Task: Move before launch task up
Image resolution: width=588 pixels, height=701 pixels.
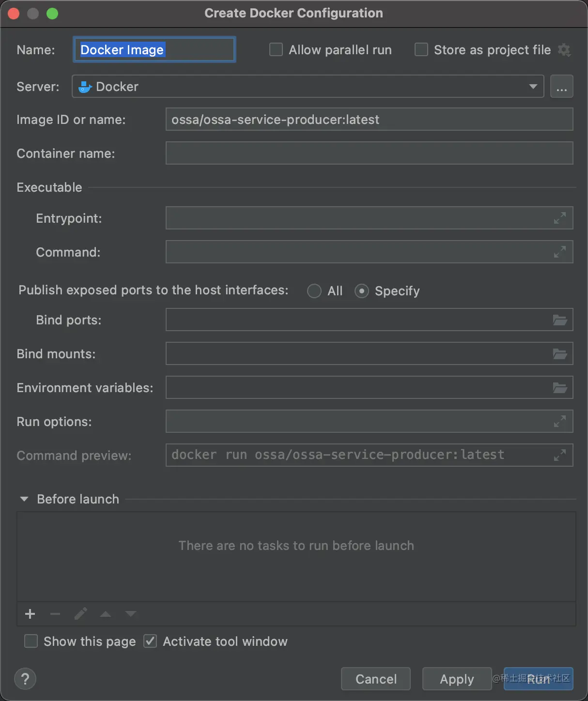Action: coord(106,614)
